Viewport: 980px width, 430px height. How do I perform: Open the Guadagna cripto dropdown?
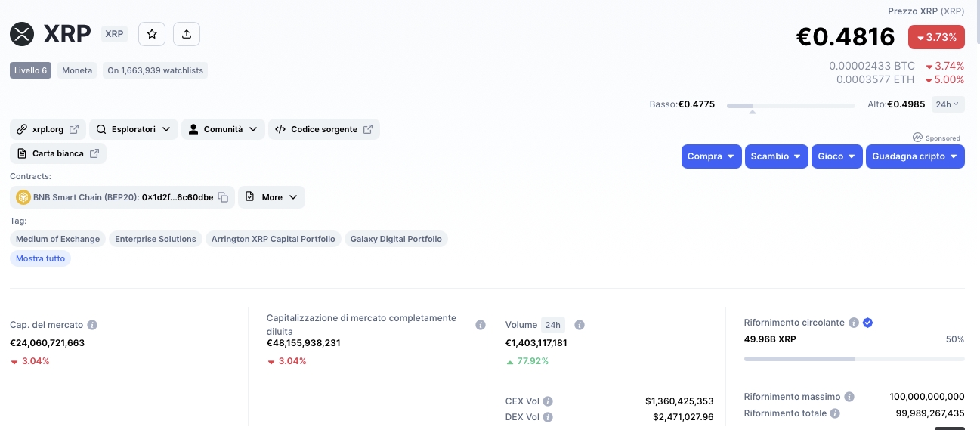click(x=915, y=156)
